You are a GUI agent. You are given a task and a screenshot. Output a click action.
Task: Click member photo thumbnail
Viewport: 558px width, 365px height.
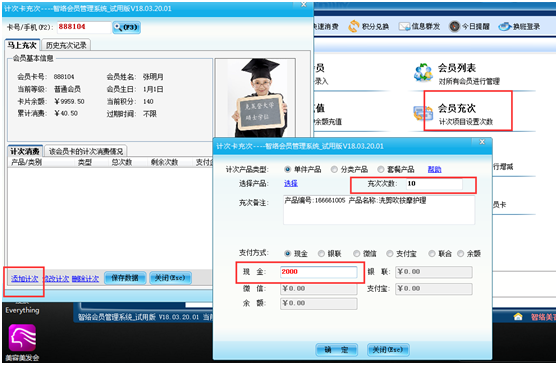255,97
